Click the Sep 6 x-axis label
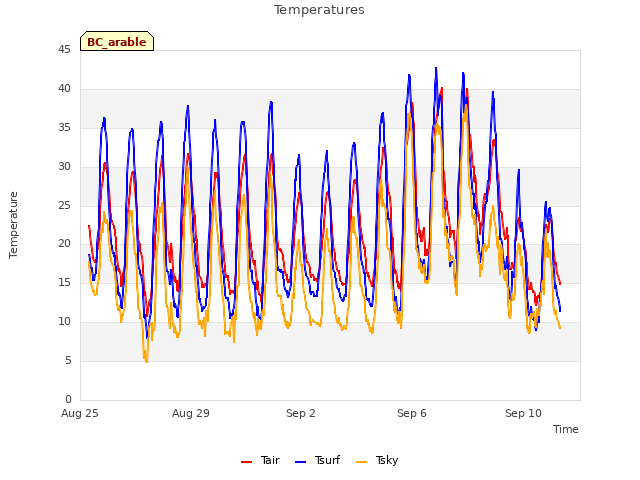 (412, 413)
